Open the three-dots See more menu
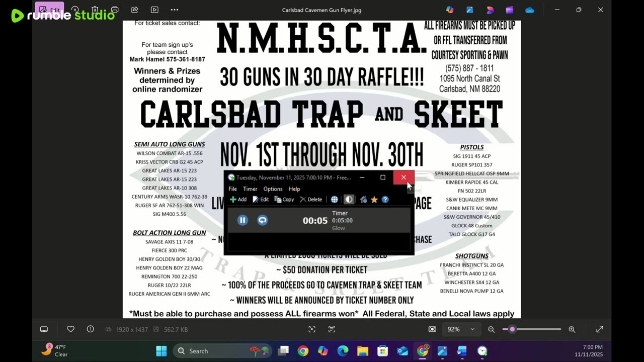644x362 pixels. point(175,10)
